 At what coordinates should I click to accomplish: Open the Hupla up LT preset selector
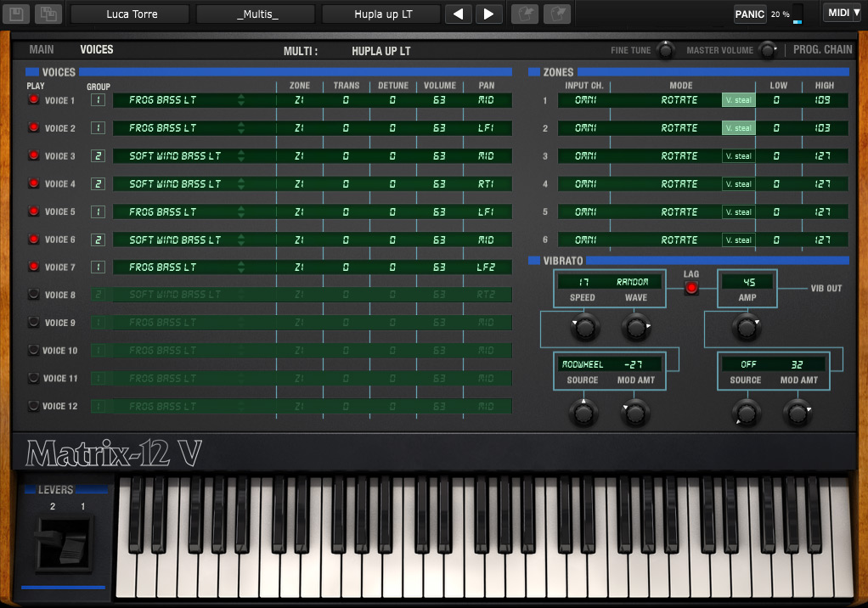[x=383, y=14]
